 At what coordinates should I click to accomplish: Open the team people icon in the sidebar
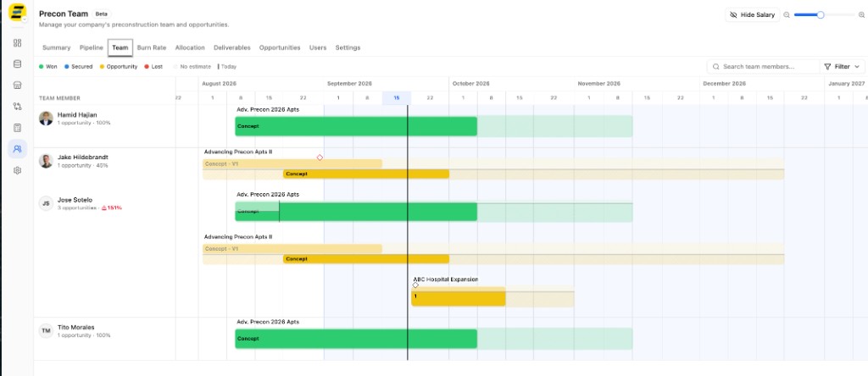(17, 149)
